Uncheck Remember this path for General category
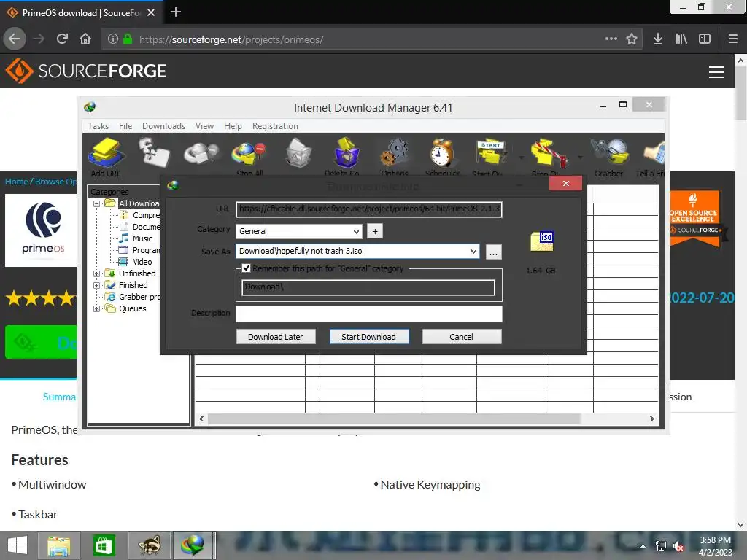Screen dimensions: 747x560 click(x=247, y=268)
